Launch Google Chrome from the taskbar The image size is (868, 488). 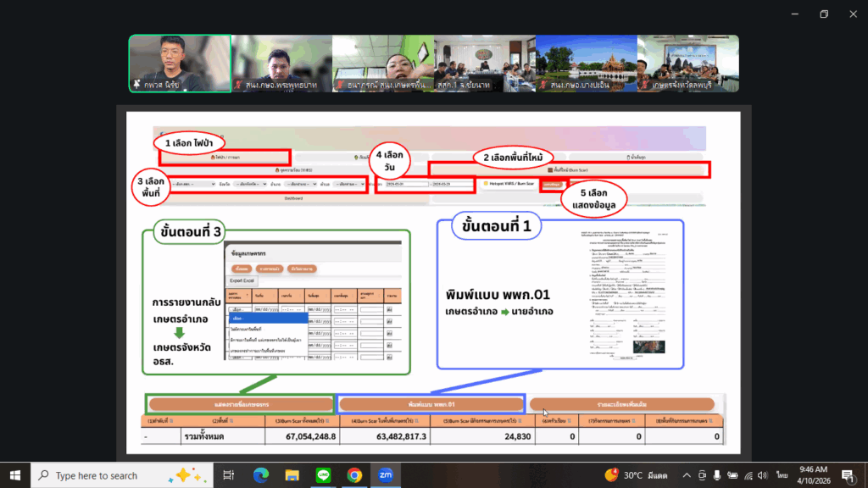coord(354,475)
